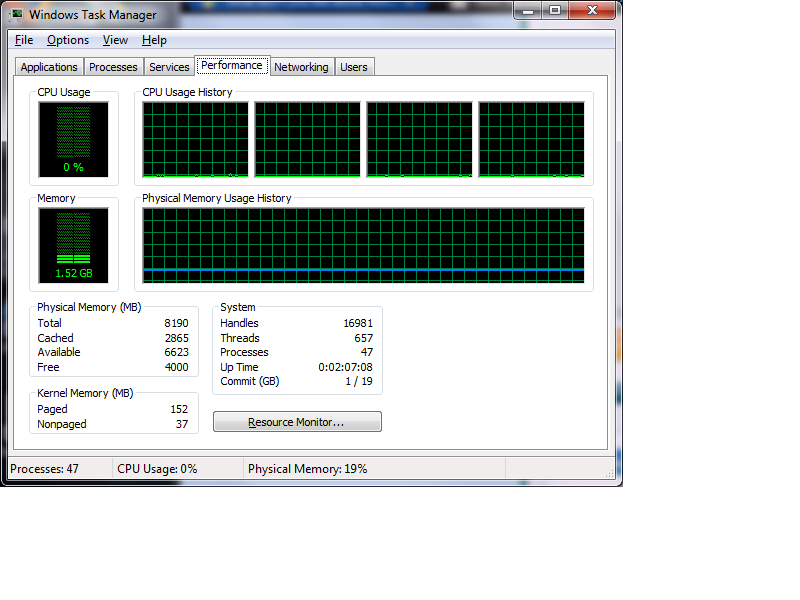Click the status bar CPU Usage: 0% entry
This screenshot has height=600, width=800.
click(x=157, y=469)
